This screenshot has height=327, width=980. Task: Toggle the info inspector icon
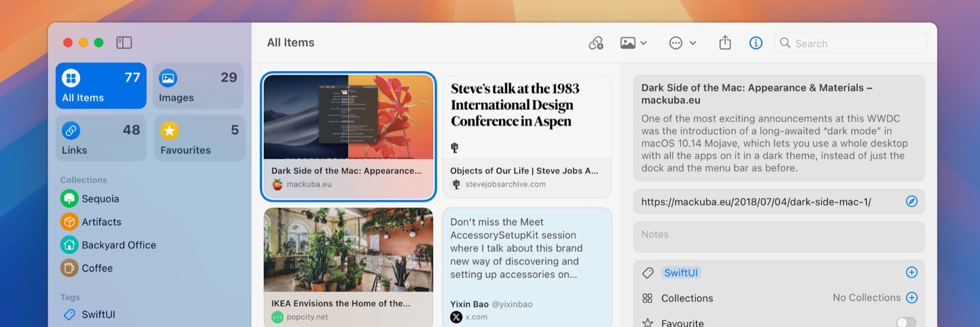pyautogui.click(x=756, y=43)
